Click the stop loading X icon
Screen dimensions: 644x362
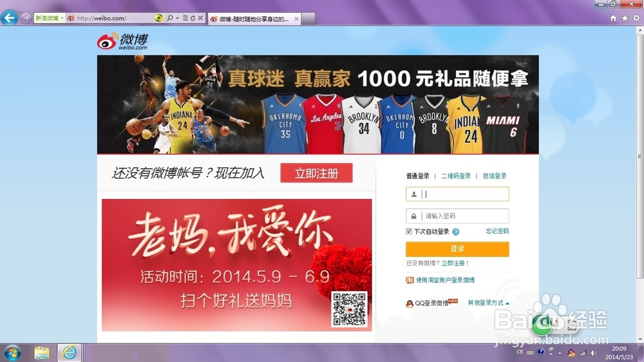(200, 18)
